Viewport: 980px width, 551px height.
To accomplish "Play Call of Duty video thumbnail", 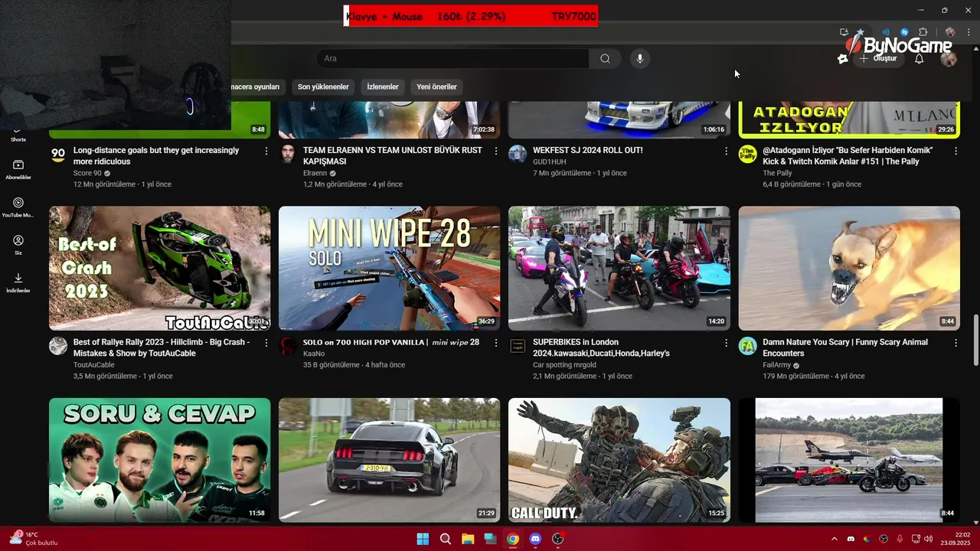I will pyautogui.click(x=619, y=460).
